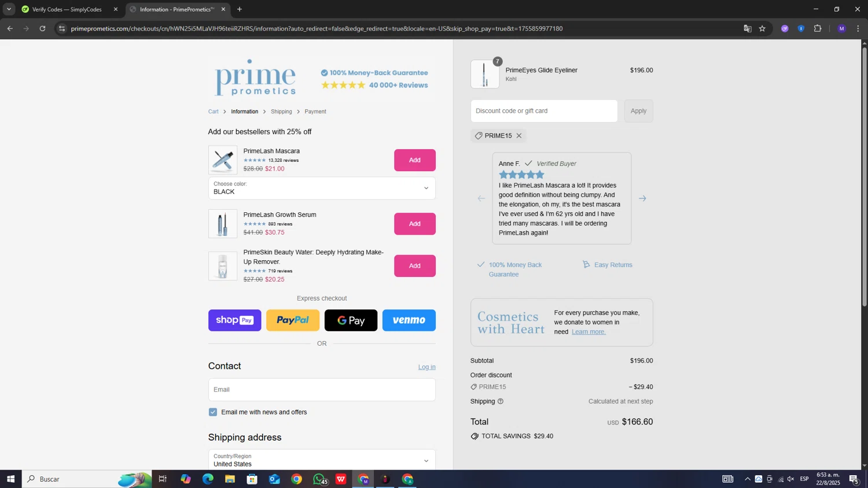Open WhatsApp from the taskbar
868x488 pixels.
[319, 479]
